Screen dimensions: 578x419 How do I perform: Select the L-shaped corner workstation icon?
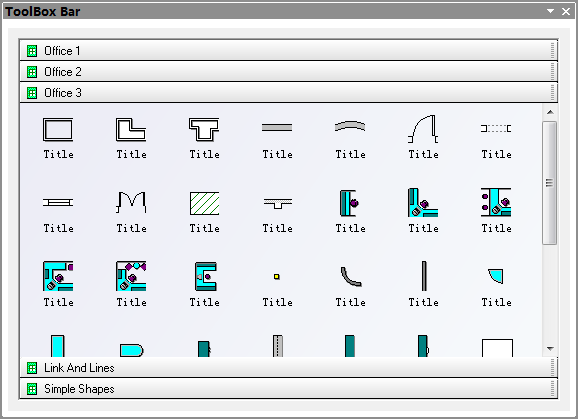(423, 202)
